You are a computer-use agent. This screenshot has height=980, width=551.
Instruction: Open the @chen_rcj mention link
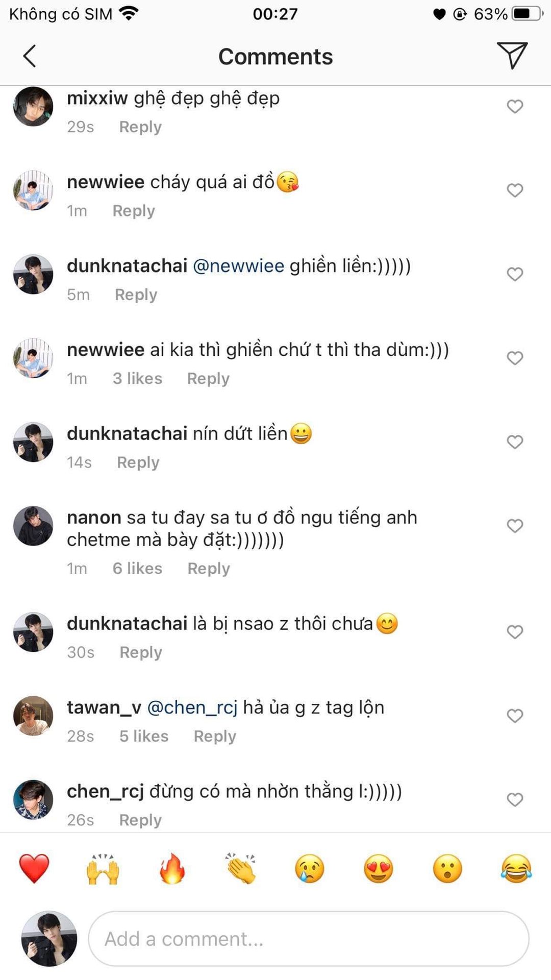pyautogui.click(x=192, y=707)
